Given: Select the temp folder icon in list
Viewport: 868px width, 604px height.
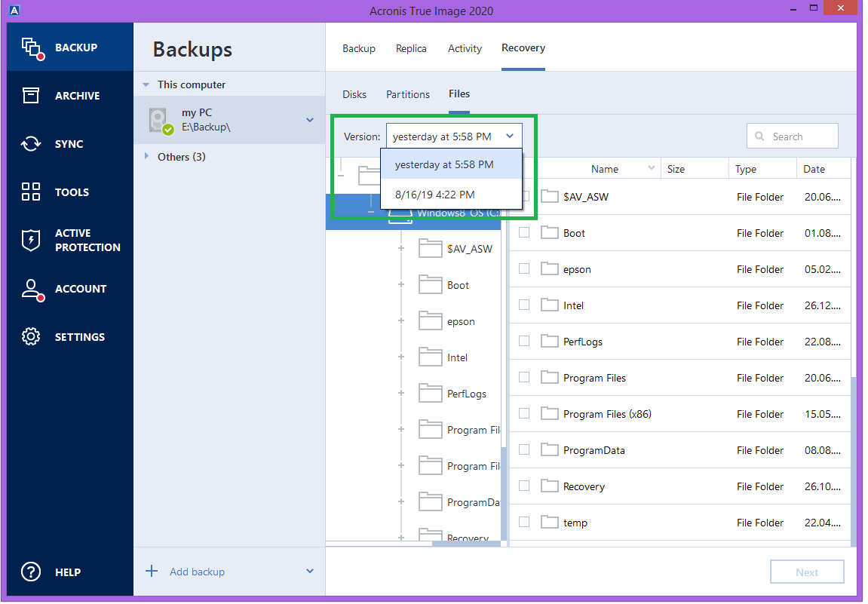Looking at the screenshot, I should [549, 522].
